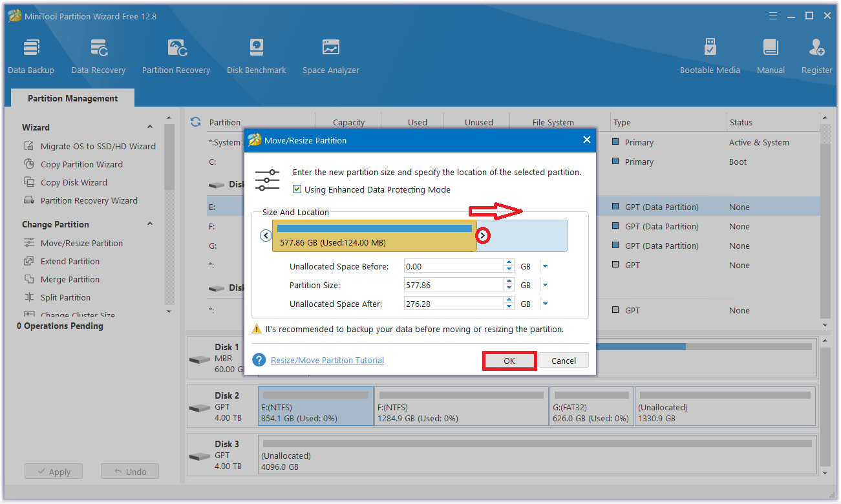Edit the Unallocated Space After field
The image size is (841, 504).
[454, 304]
